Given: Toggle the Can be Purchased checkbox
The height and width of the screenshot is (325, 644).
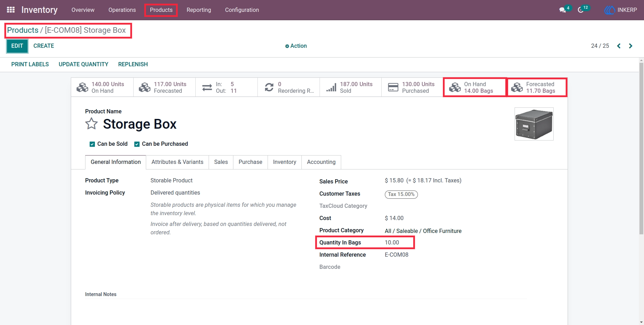Looking at the screenshot, I should coord(137,144).
